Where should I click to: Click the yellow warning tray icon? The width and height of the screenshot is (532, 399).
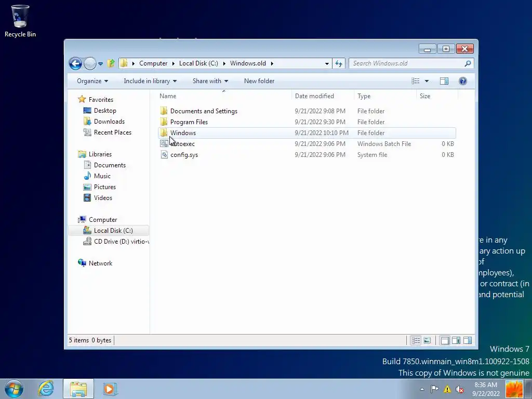pos(447,389)
